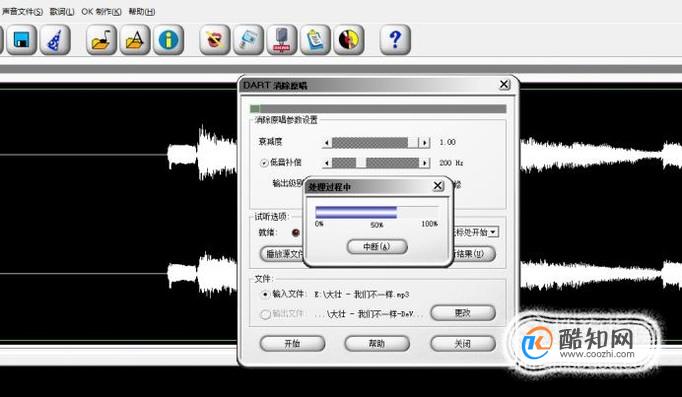The width and height of the screenshot is (682, 397).
Task: Click right arrow of 衰减度 slider
Action: click(x=425, y=143)
